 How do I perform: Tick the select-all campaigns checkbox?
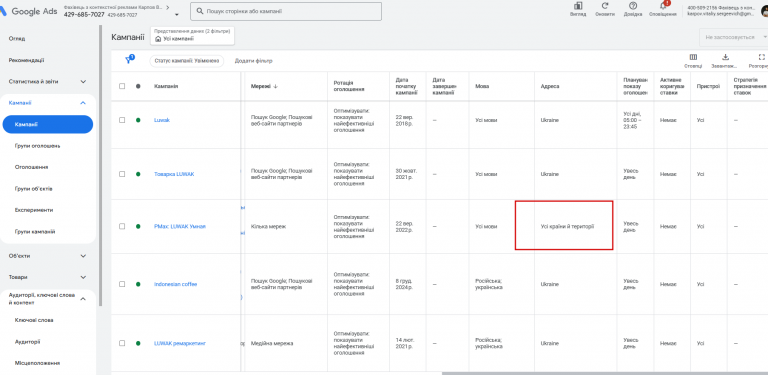[122, 86]
